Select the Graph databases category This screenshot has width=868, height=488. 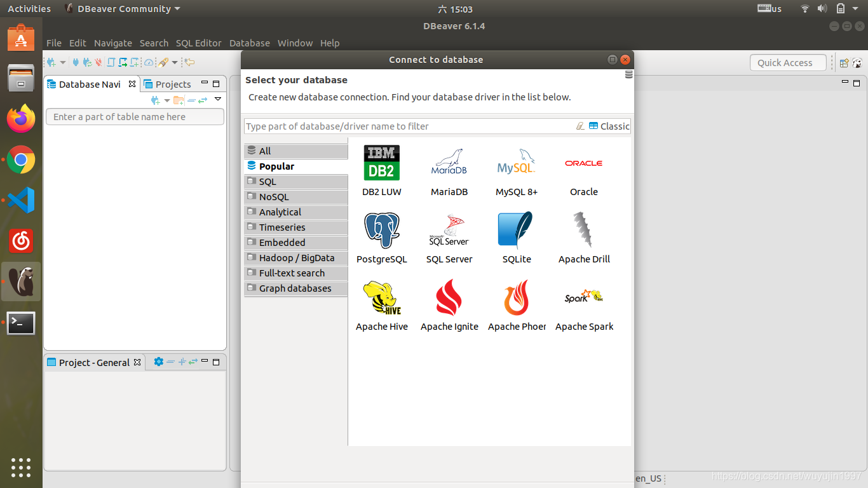[x=296, y=288]
